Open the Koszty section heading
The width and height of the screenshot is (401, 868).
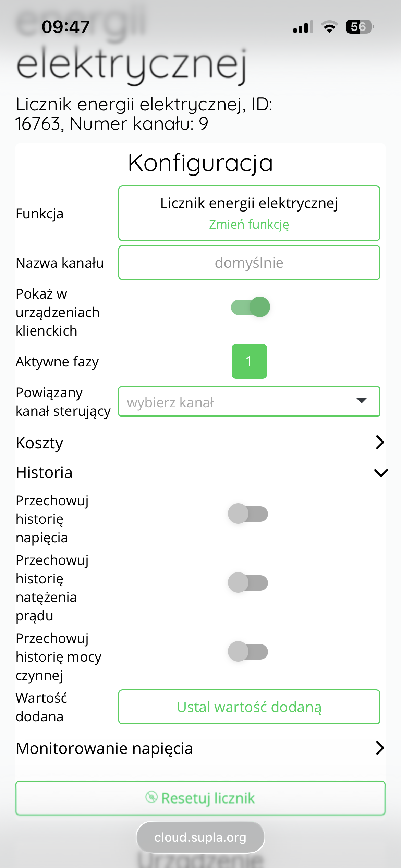(39, 443)
